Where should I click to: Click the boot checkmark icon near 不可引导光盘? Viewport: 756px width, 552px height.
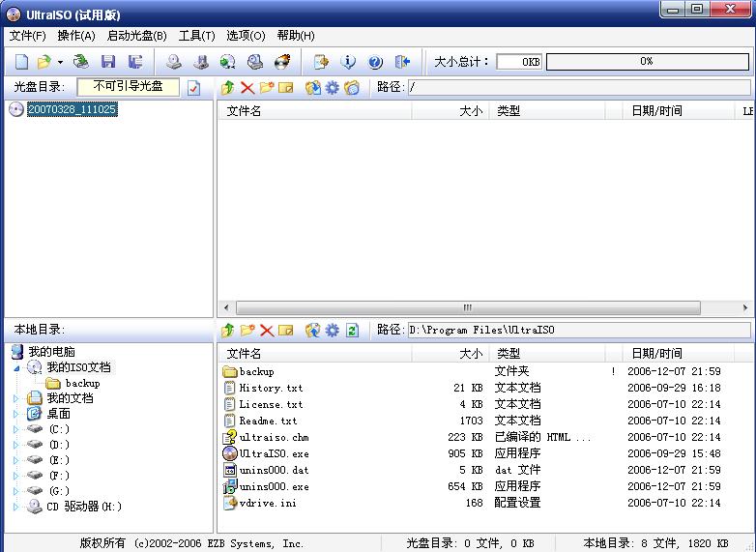point(193,88)
